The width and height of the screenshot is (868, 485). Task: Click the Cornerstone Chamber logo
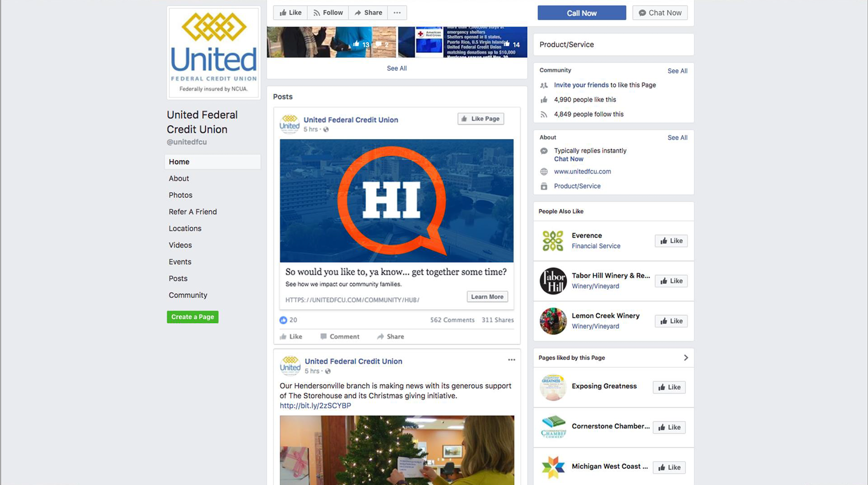[553, 427]
